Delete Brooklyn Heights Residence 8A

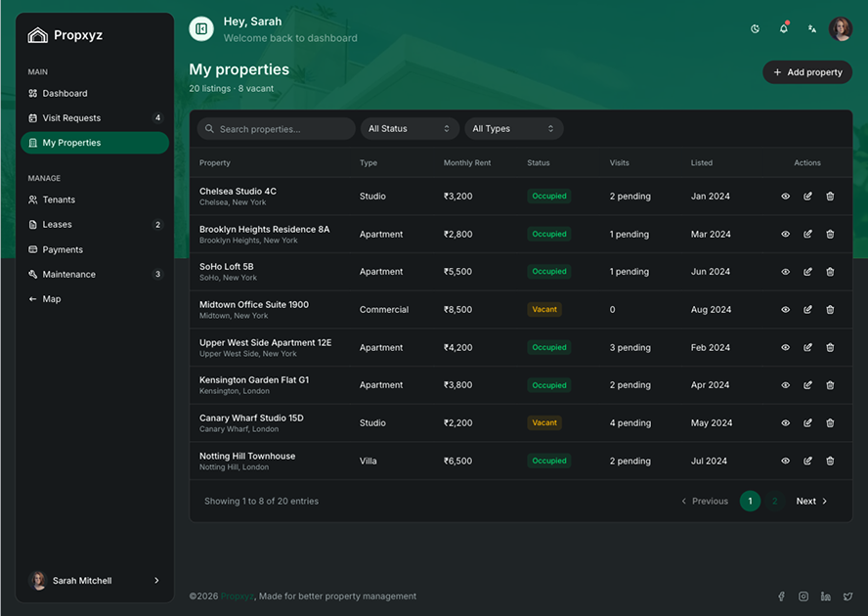pyautogui.click(x=830, y=234)
